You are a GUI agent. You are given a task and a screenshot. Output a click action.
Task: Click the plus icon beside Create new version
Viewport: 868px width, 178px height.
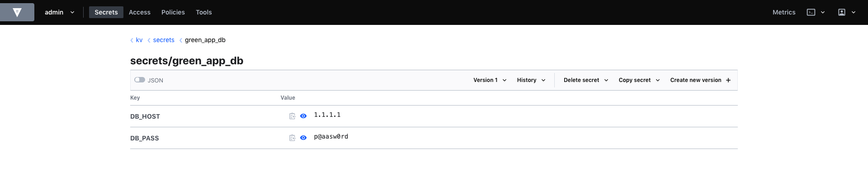(x=728, y=80)
